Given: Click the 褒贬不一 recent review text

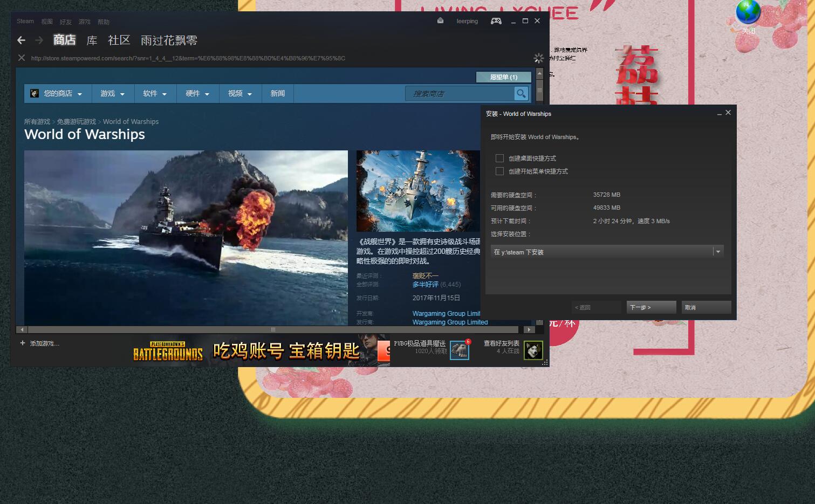Looking at the screenshot, I should [426, 276].
